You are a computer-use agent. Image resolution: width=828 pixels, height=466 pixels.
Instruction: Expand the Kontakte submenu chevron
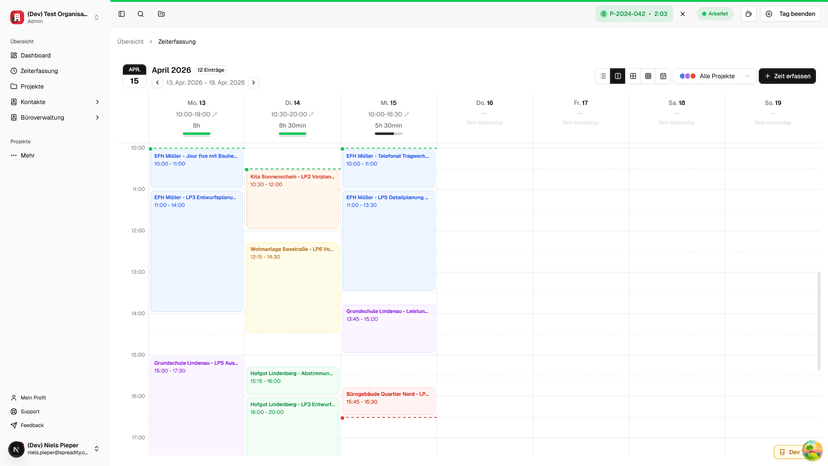tap(97, 102)
